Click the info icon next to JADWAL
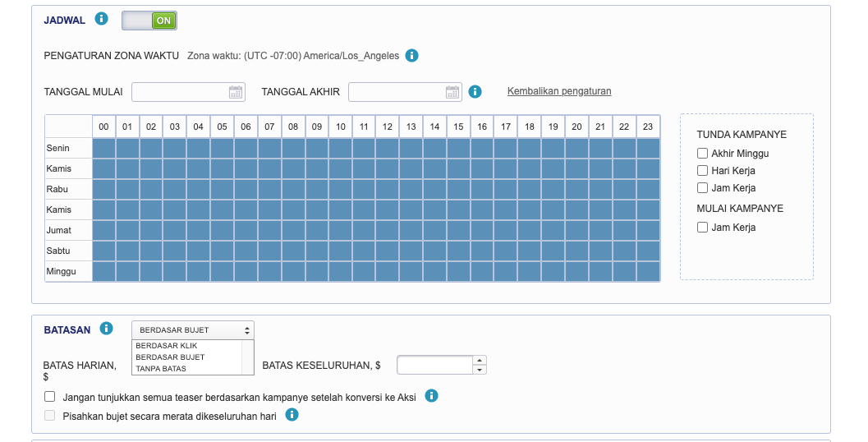Screen dimensions: 868x442 (101, 18)
